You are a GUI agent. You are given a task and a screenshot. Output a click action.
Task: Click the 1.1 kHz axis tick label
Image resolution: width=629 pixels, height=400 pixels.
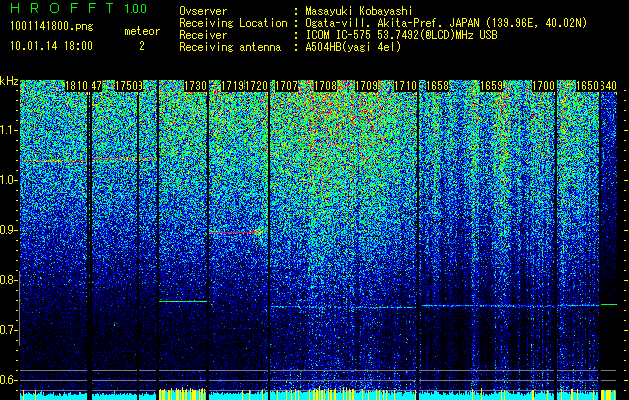coord(9,131)
